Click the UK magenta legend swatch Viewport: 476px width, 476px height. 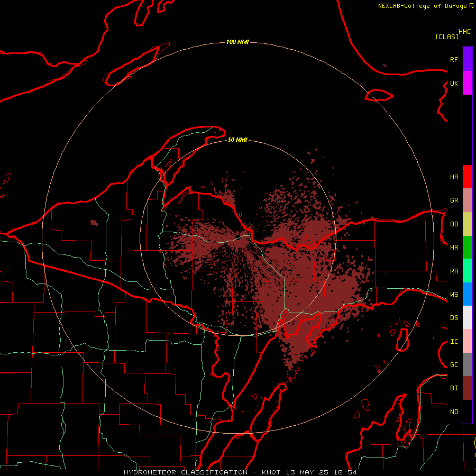pos(467,83)
